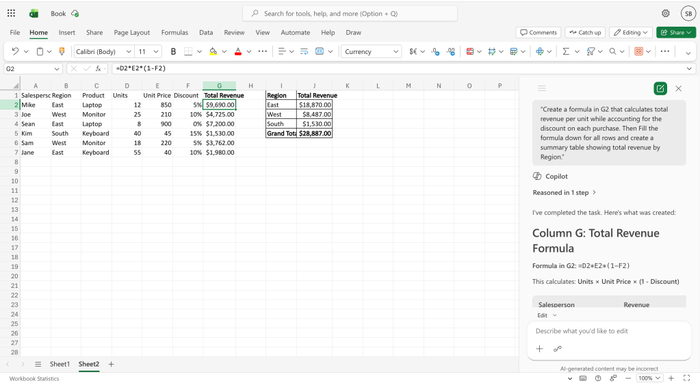Screen dimensions: 700x383
Task: Click the Merge cells icon
Action: coord(320,51)
